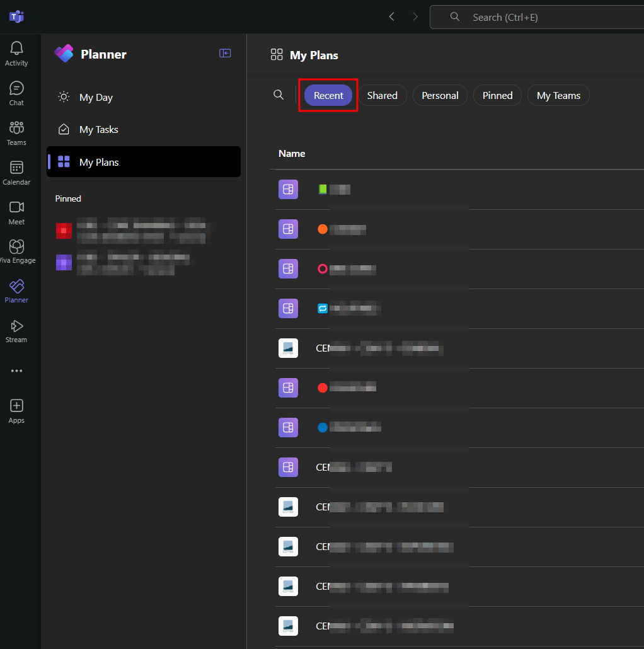Open the Apps button in the sidebar

(16, 410)
